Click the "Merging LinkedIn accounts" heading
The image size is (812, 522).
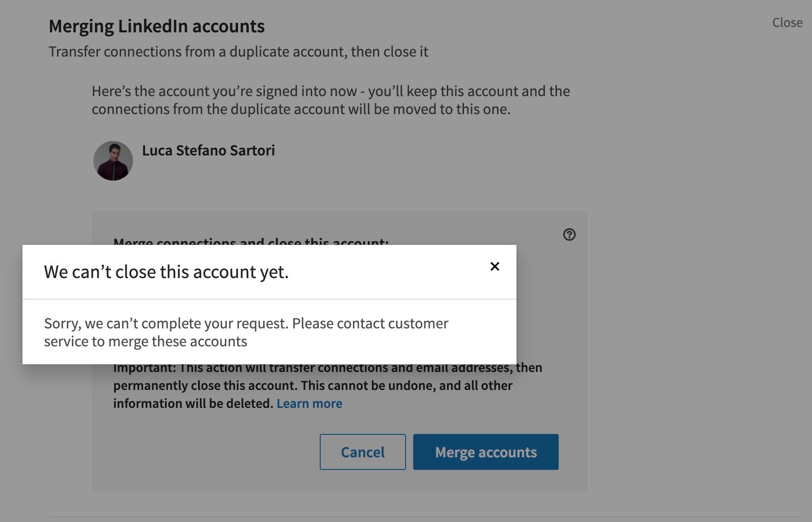[157, 27]
